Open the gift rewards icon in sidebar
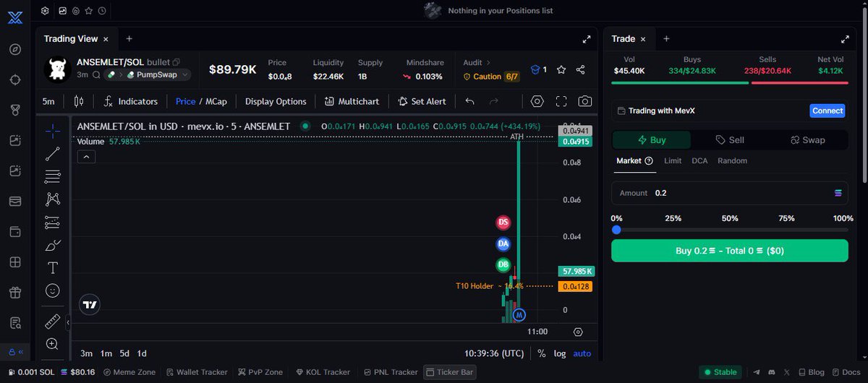The height and width of the screenshot is (383, 868). point(15,293)
